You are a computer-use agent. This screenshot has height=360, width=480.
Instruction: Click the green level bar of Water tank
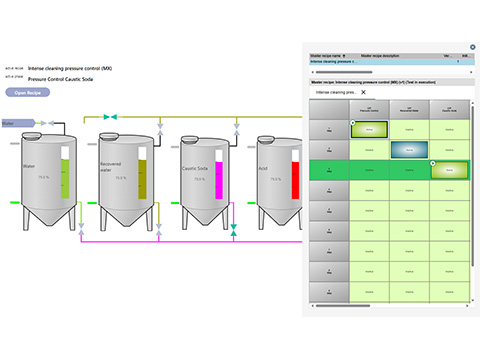(x=65, y=179)
